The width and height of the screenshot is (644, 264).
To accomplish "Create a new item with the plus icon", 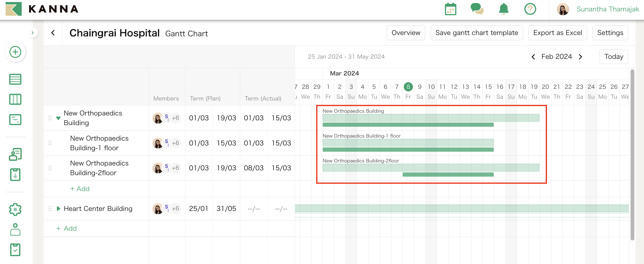I will (15, 52).
